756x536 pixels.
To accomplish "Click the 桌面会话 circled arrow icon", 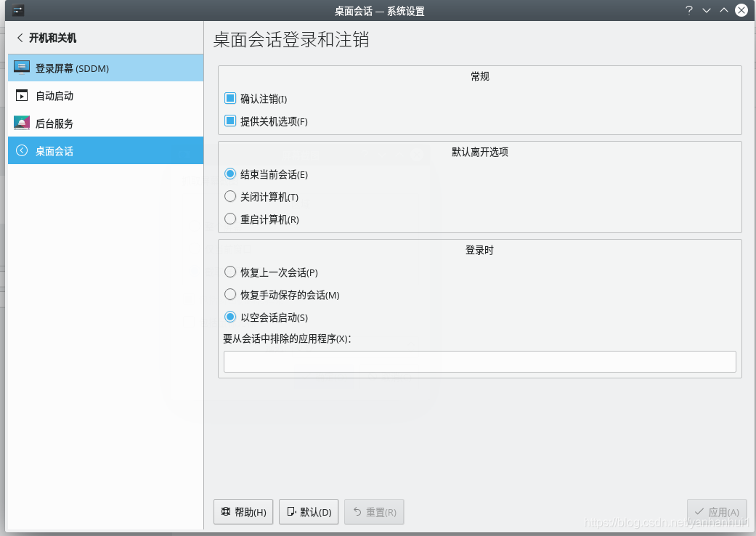I will click(x=22, y=150).
